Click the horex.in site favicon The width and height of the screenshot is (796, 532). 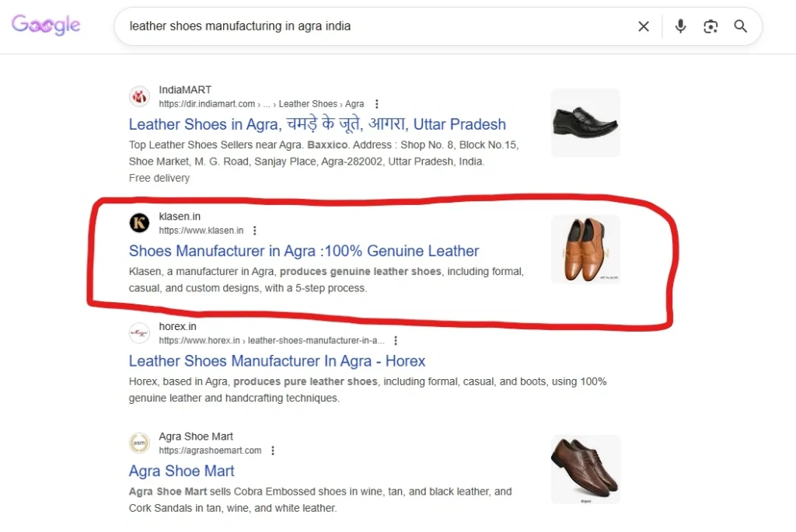(x=139, y=332)
